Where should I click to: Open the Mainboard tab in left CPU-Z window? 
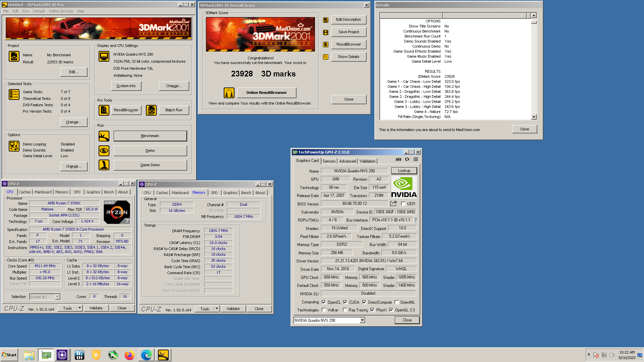(43, 192)
